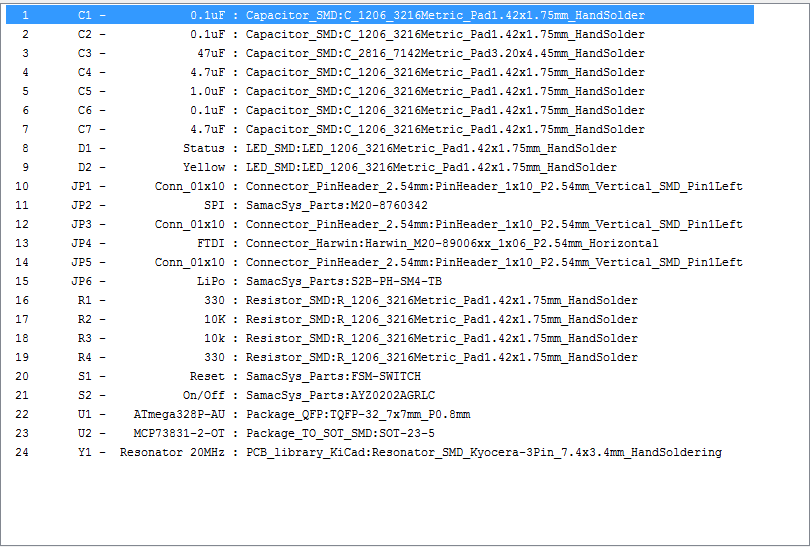Click the Package_QFP:TQFP-32_7x7mm_P0.8mm footprint

(x=358, y=414)
